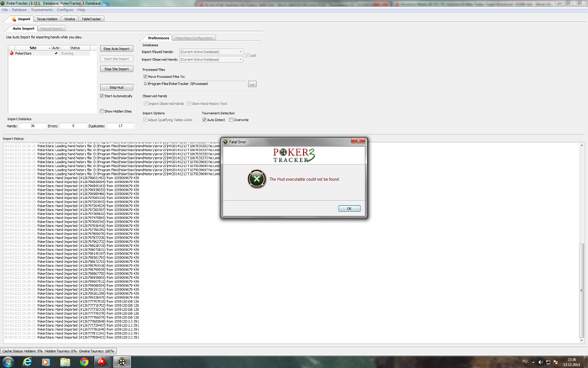Click the Duplicates statistics field
Screen dimensions: 588x368
(120, 126)
